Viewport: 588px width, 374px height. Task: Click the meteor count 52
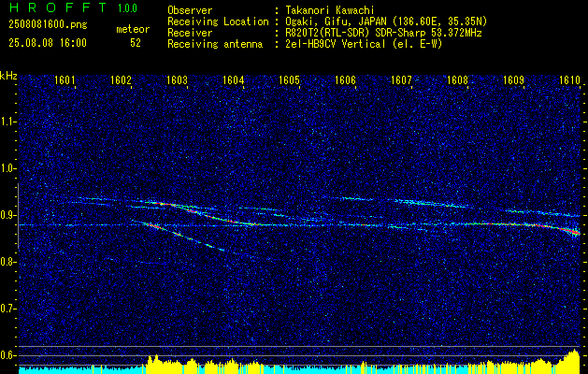coord(136,43)
